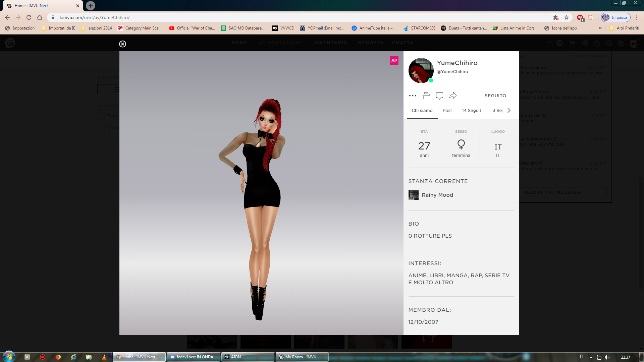The height and width of the screenshot is (362, 644).
Task: Open the AdBlock extension icon
Action: tap(580, 17)
